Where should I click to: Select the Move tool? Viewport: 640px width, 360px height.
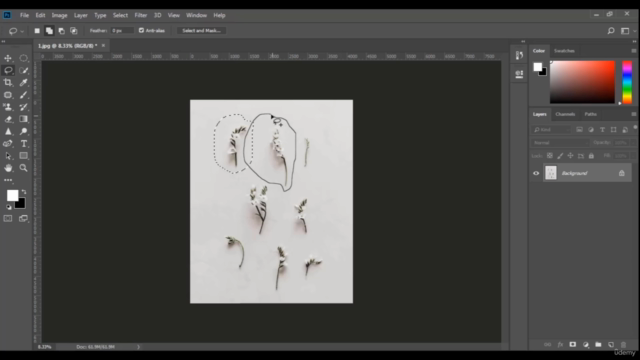click(8, 58)
